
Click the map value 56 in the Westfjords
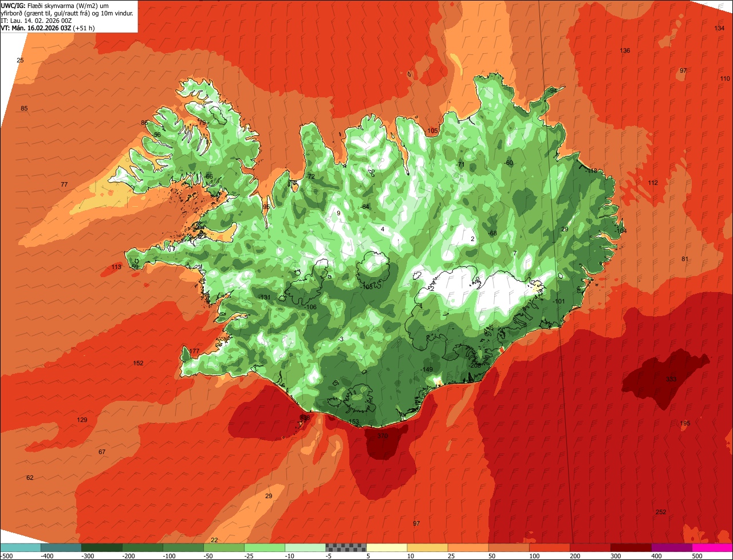coord(157,135)
